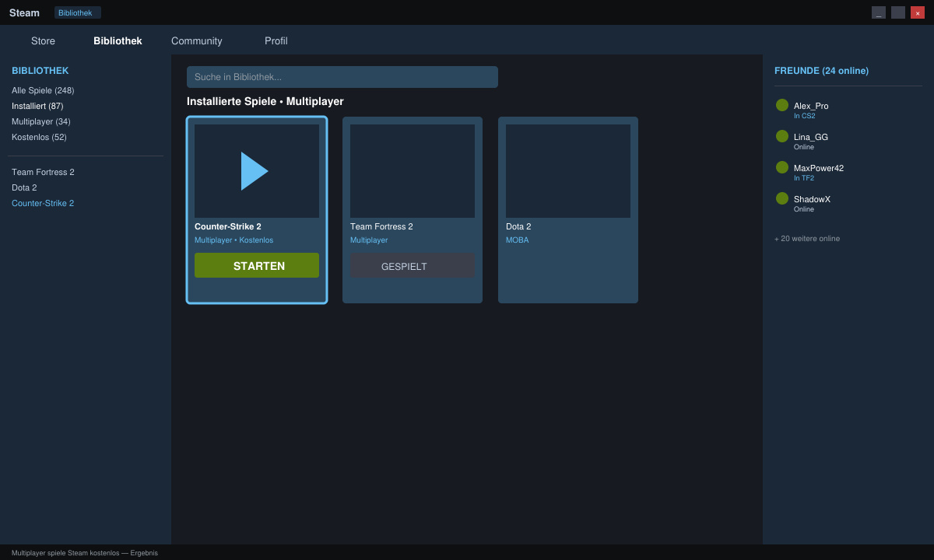The width and height of the screenshot is (934, 560).
Task: Select Kostenlos (52) filter
Action: click(39, 137)
